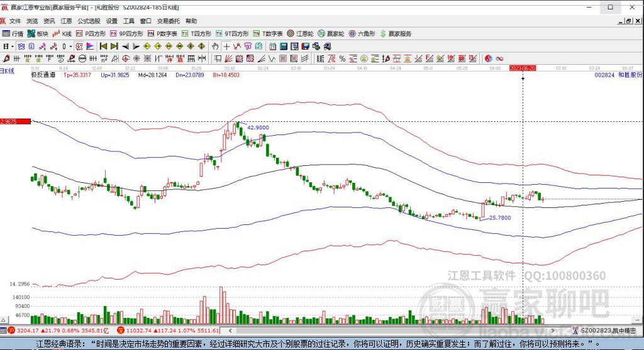Step chart right with black arrow
This screenshot has height=350, width=644.
[136, 46]
